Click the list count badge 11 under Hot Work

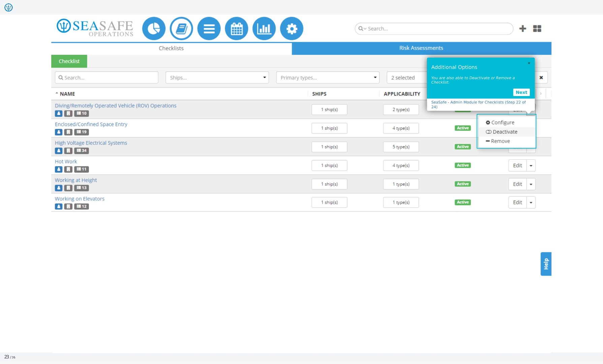(82, 169)
